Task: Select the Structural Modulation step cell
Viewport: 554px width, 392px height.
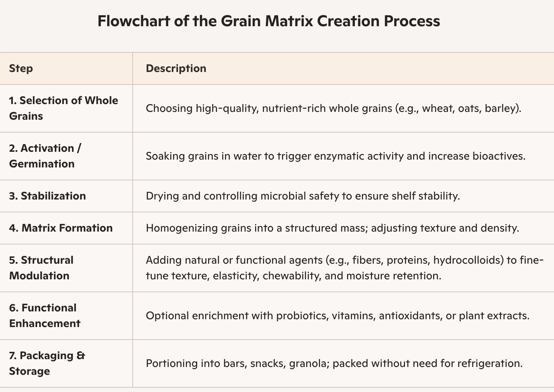Action: click(x=41, y=268)
